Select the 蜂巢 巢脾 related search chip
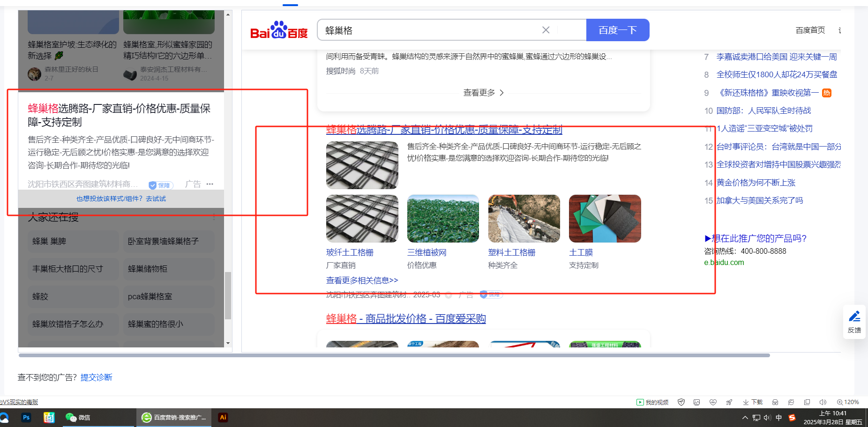The width and height of the screenshot is (868, 427). click(x=73, y=241)
